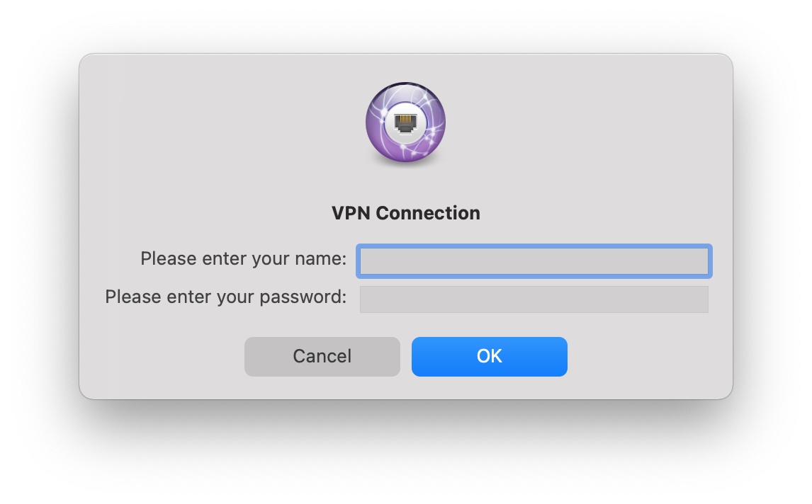Click the blue OK button
The image size is (812, 504).
(x=490, y=357)
